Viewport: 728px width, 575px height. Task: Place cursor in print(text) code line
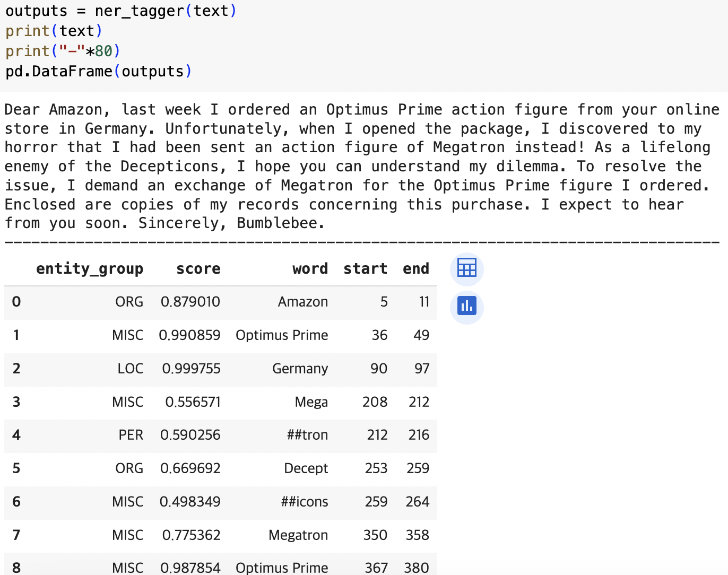tap(54, 31)
